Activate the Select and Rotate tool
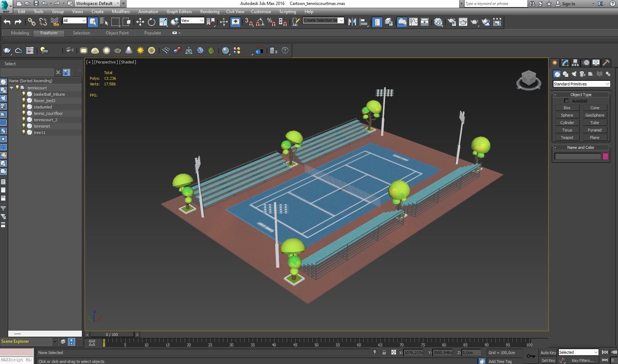The image size is (618, 364). (x=151, y=22)
